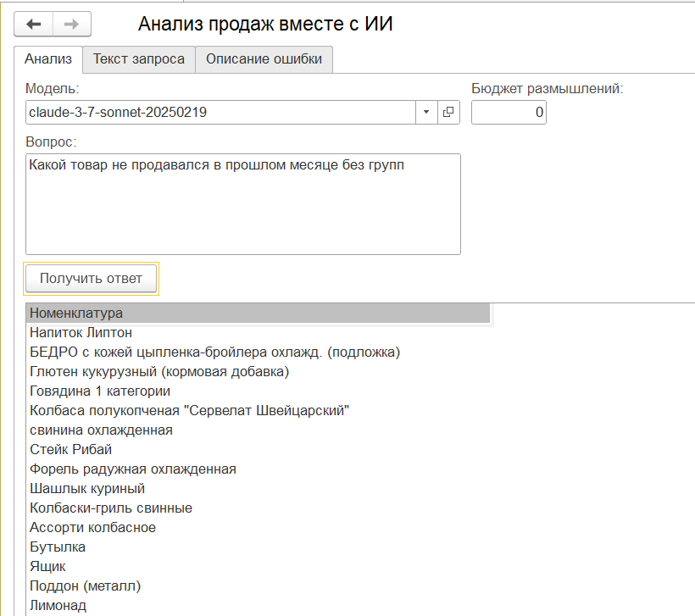The height and width of the screenshot is (616, 695).
Task: Select row БЕДРО с кожей цыпленка-бройлера
Action: [x=258, y=352]
